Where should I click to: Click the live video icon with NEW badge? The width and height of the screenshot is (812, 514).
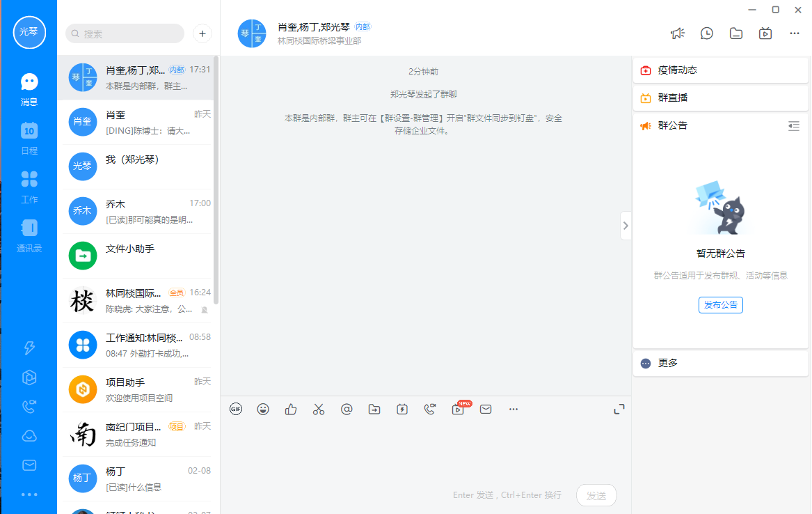459,410
